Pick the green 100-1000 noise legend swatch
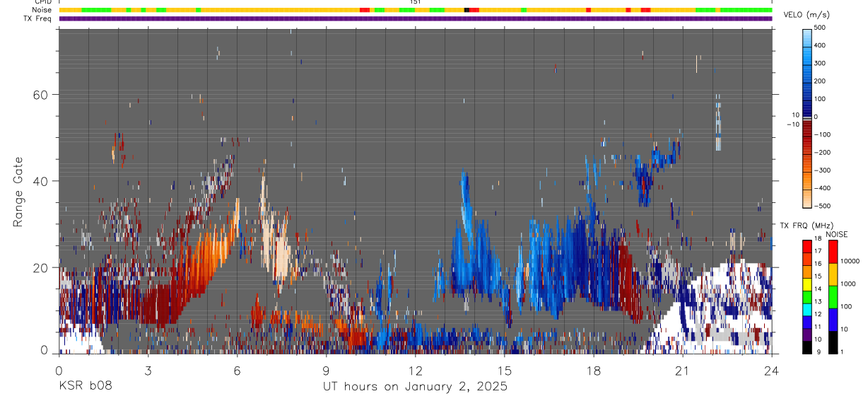 click(833, 297)
